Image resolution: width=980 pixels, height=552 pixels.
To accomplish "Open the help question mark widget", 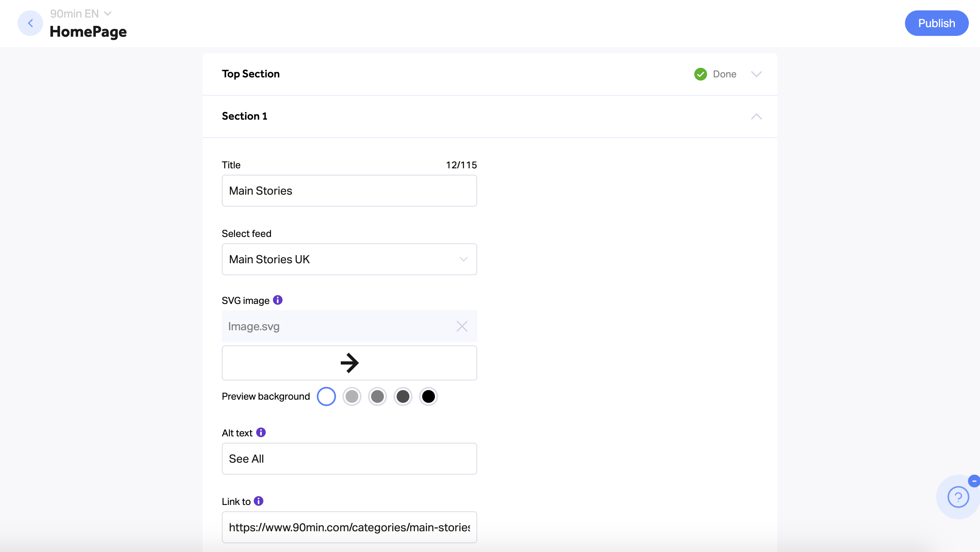I will 958,497.
